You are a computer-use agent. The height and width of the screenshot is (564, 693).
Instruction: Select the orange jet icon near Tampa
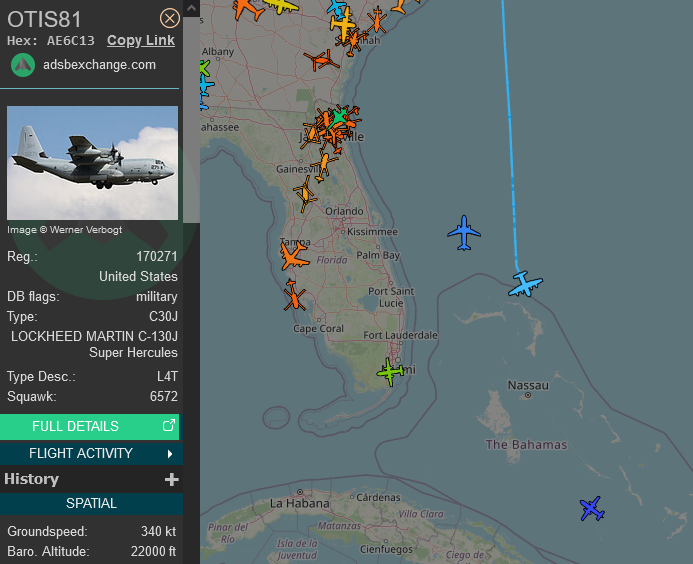tap(293, 255)
